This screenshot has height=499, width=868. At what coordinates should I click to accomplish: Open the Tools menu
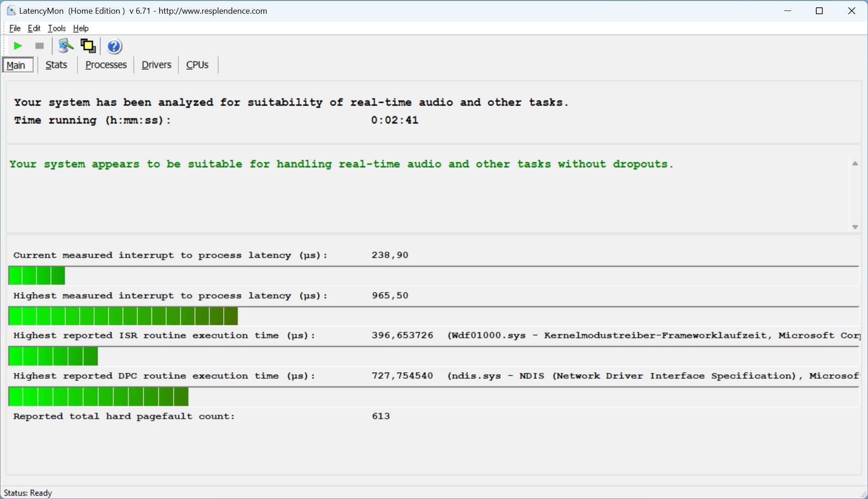[x=57, y=28]
